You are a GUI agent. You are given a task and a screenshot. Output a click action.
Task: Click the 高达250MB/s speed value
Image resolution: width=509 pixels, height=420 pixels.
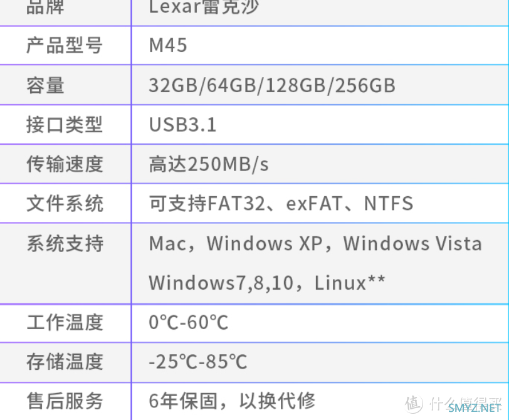pyautogui.click(x=209, y=164)
